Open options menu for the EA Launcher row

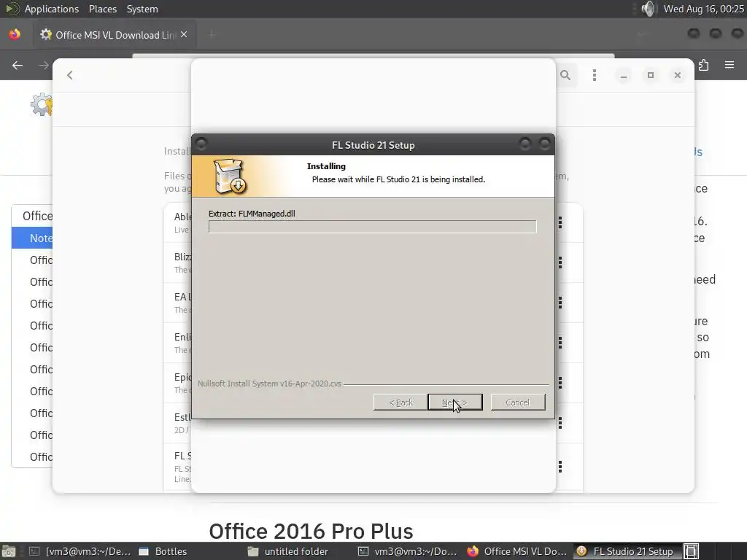coord(560,303)
